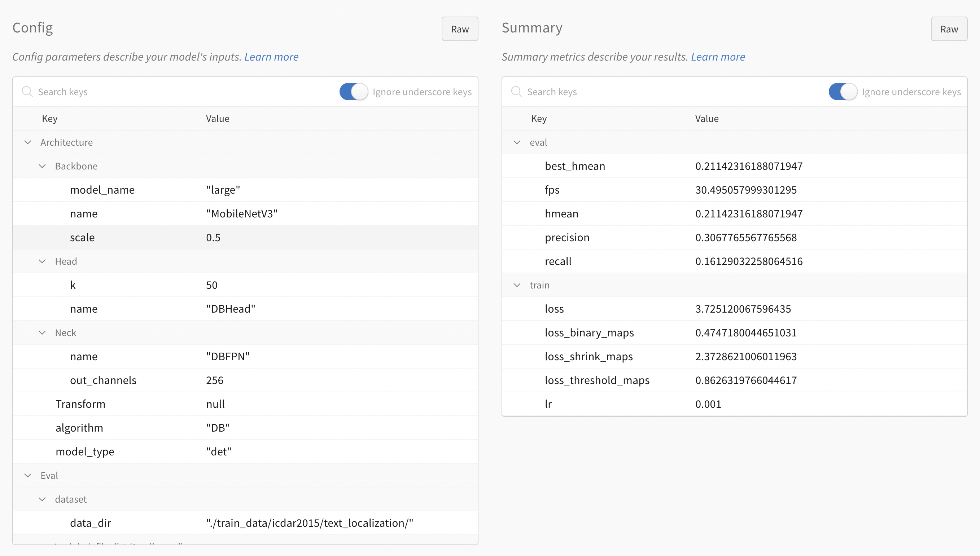Click inside the Config search keys field
Viewport: 980px width, 556px height.
pyautogui.click(x=115, y=92)
